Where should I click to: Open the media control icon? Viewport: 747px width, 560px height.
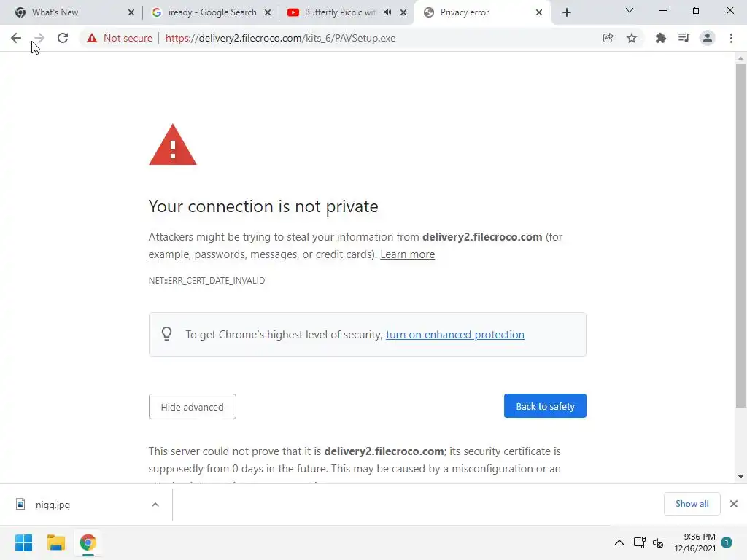pos(684,38)
